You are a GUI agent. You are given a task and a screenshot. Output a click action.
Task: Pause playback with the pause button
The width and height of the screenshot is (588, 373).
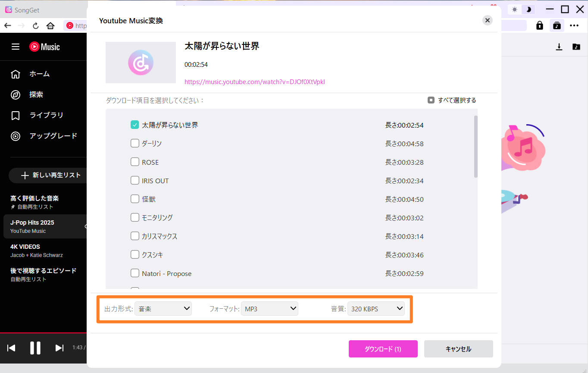point(35,348)
